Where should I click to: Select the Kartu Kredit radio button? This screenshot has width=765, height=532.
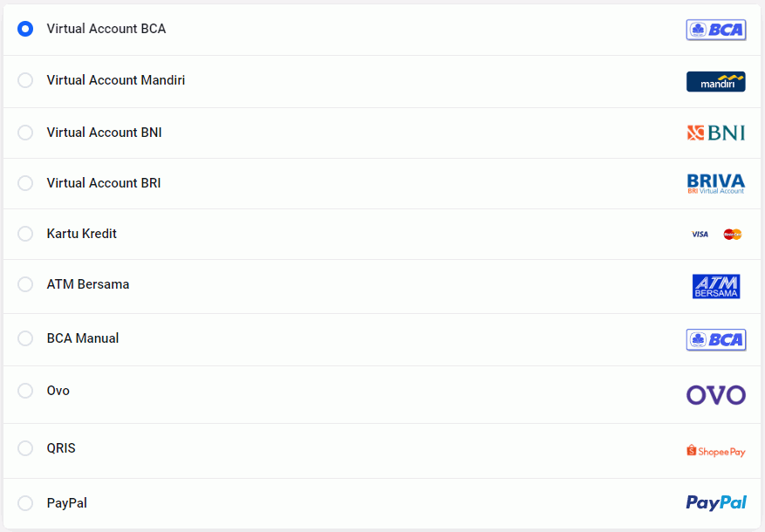[25, 234]
